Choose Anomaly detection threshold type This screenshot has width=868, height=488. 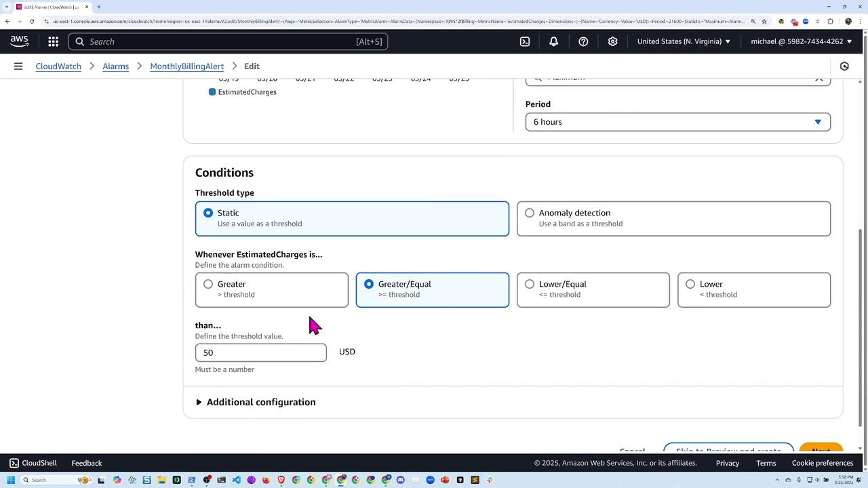pyautogui.click(x=530, y=213)
